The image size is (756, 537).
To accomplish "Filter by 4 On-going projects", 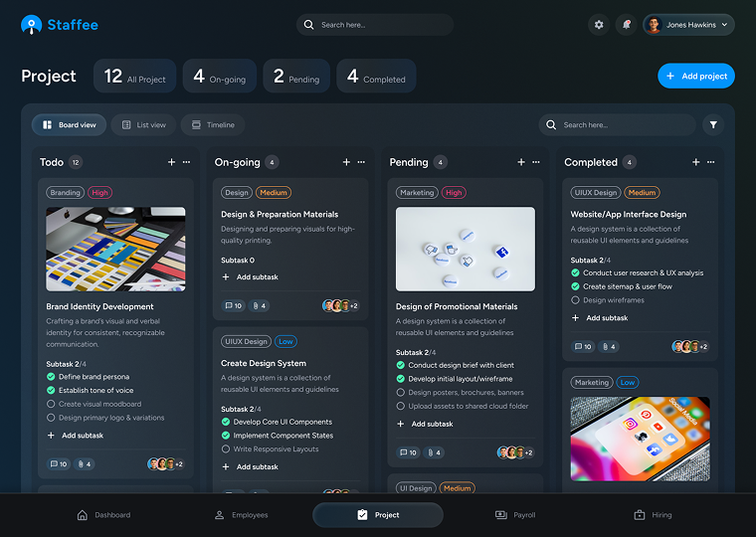I will [220, 76].
